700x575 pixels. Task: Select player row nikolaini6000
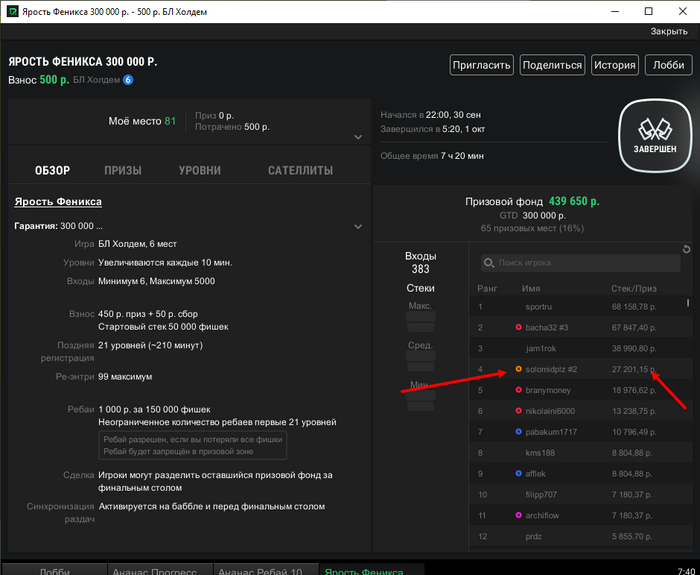580,411
